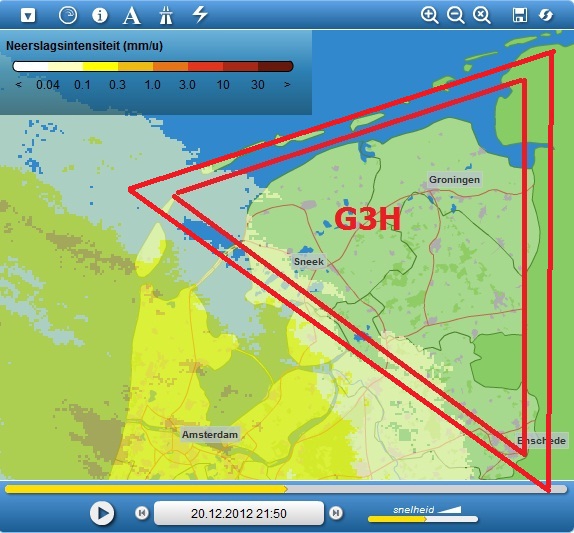Zoom in with the plus magnifier
The width and height of the screenshot is (574, 533).
pos(429,15)
